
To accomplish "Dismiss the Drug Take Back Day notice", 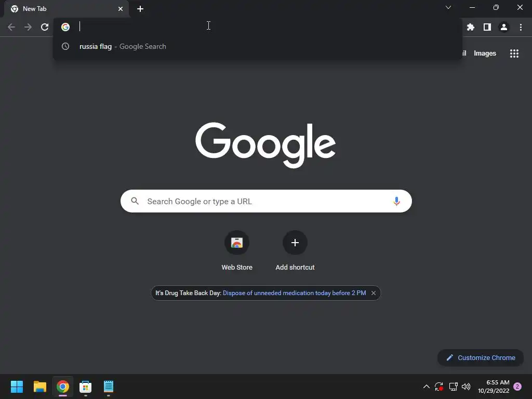I will [373, 293].
